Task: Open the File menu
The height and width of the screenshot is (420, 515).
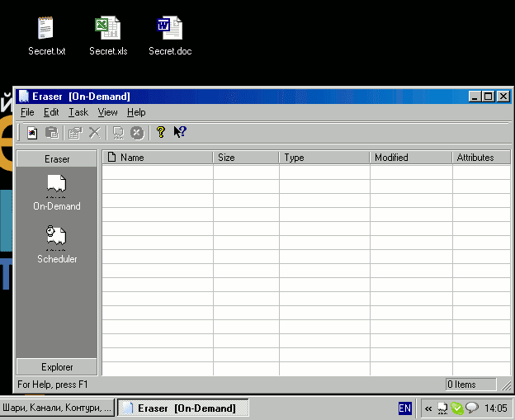Action: coord(27,112)
